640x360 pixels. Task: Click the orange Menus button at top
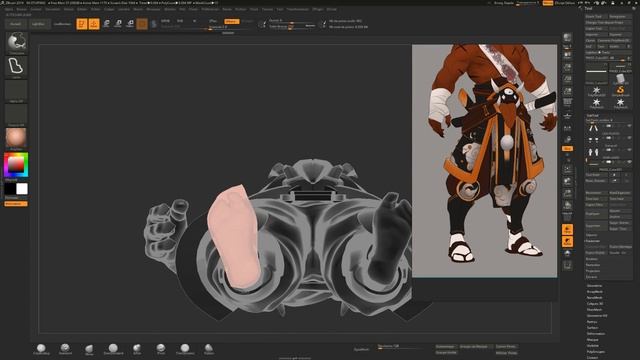tap(548, 3)
